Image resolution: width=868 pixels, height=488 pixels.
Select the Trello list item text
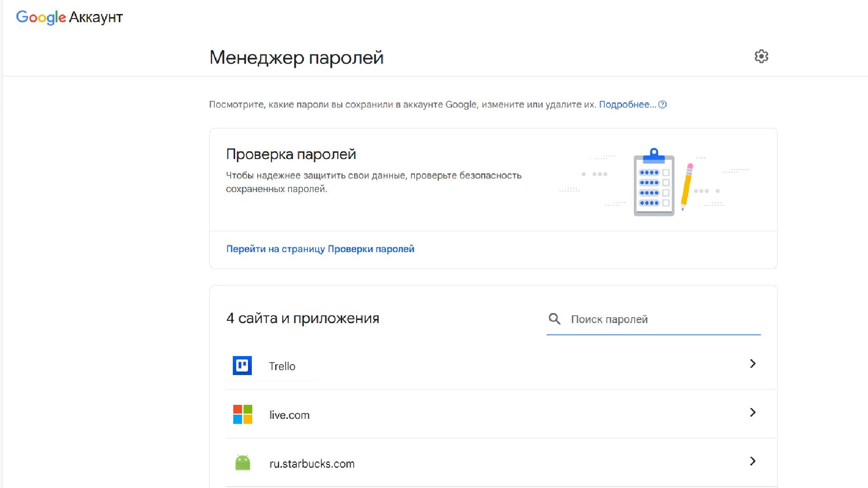282,366
